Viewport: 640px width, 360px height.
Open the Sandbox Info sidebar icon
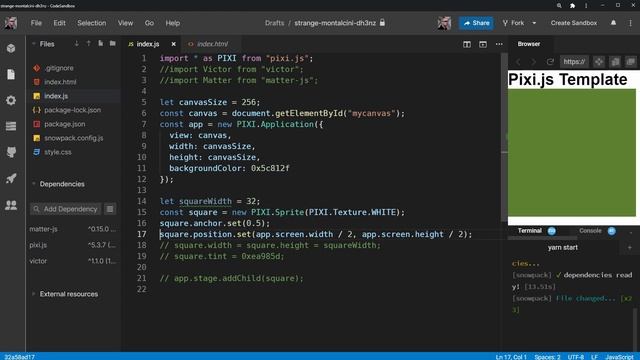point(11,48)
